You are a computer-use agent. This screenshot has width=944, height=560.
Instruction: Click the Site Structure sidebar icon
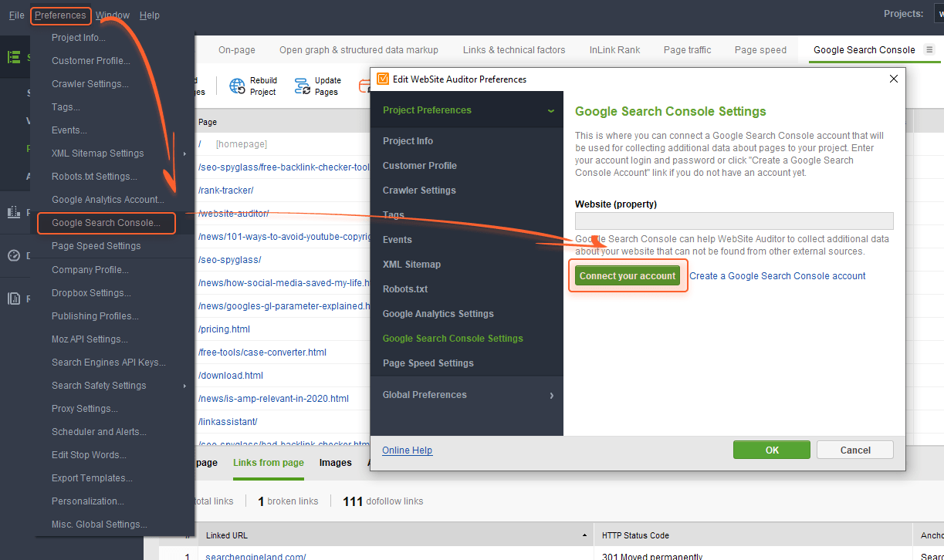(13, 56)
